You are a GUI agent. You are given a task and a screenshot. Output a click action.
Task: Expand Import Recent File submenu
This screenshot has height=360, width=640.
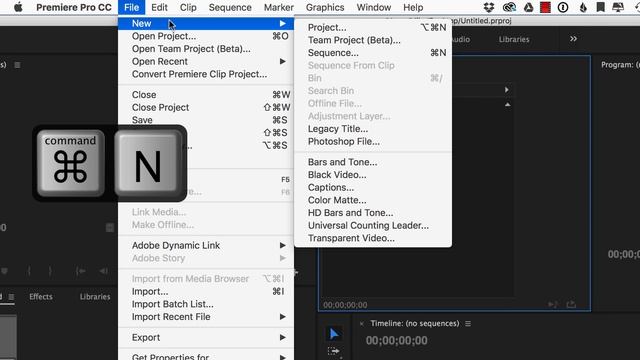pos(206,317)
